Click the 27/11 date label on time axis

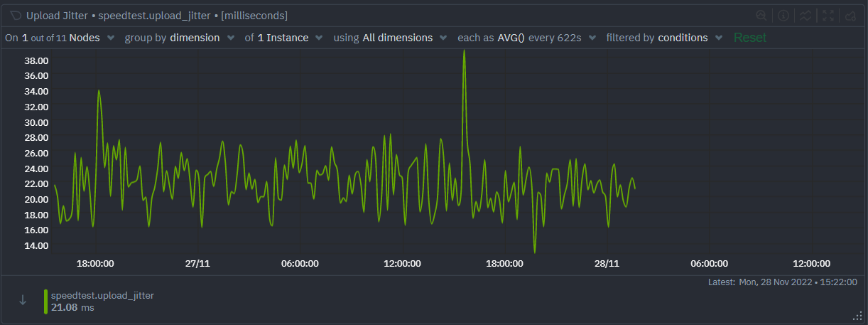coord(197,263)
